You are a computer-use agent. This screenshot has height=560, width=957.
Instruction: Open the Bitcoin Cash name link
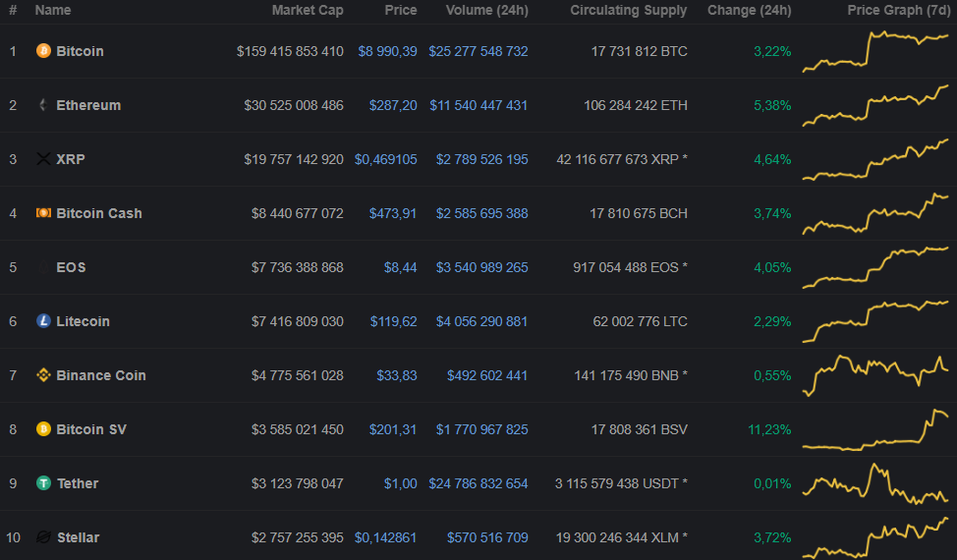pyautogui.click(x=99, y=213)
